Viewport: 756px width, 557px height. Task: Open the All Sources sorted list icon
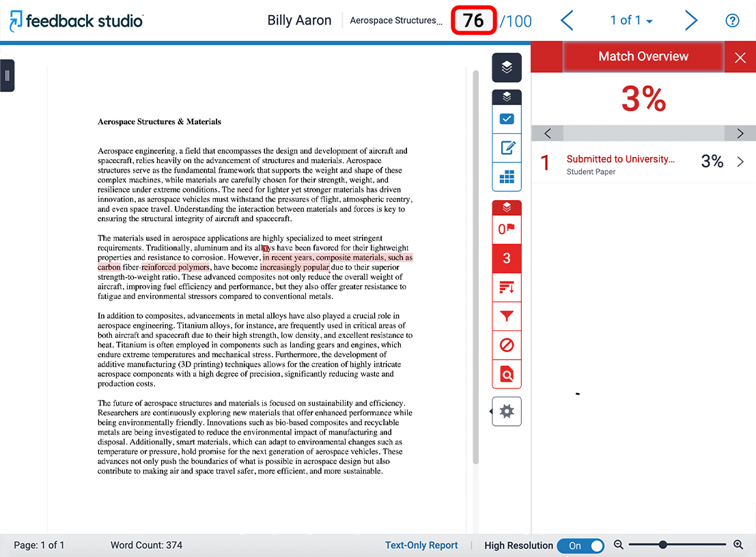click(507, 287)
